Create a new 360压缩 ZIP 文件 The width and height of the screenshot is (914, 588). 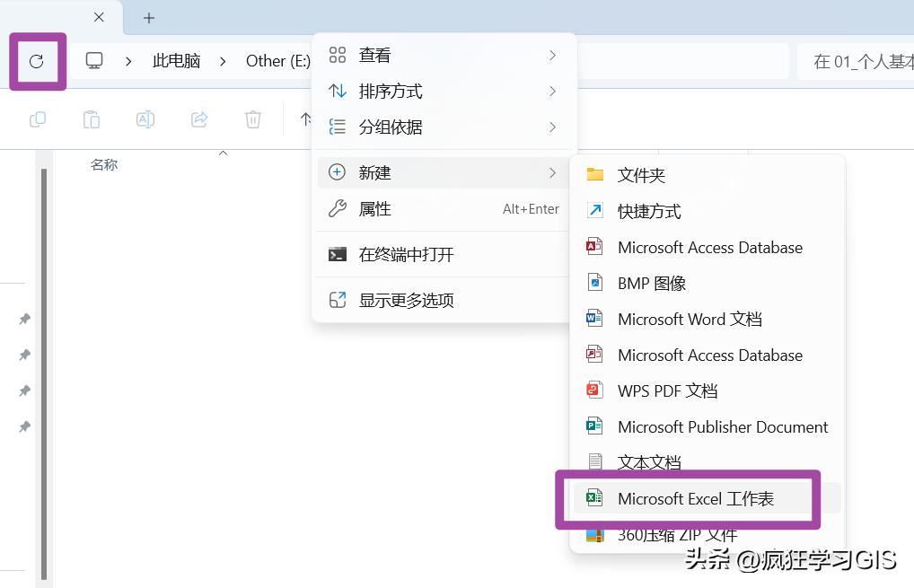[707, 534]
